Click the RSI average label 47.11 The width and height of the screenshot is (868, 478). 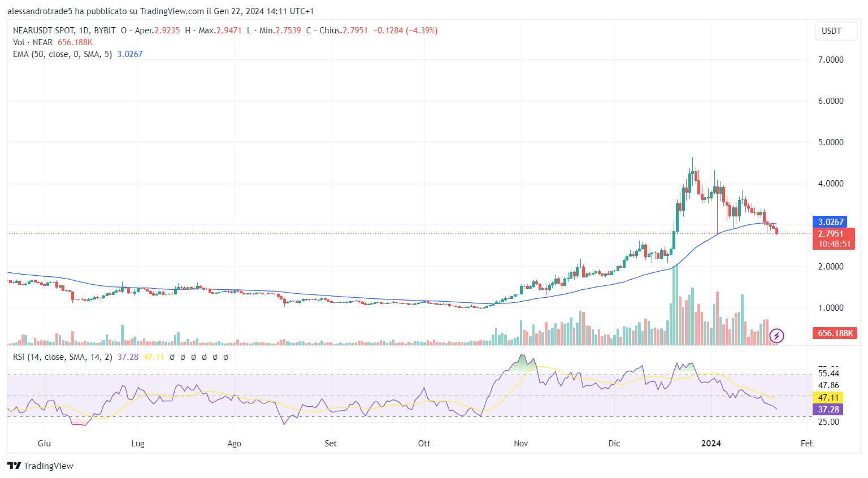tap(828, 398)
